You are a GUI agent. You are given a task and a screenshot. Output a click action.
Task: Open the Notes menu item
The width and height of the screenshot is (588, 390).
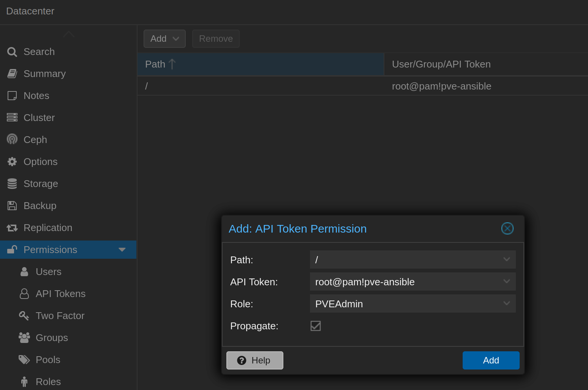(x=36, y=96)
